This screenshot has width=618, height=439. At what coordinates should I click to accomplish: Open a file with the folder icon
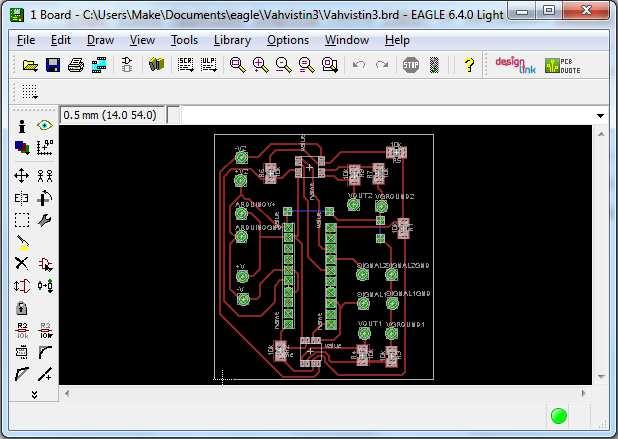(x=30, y=65)
